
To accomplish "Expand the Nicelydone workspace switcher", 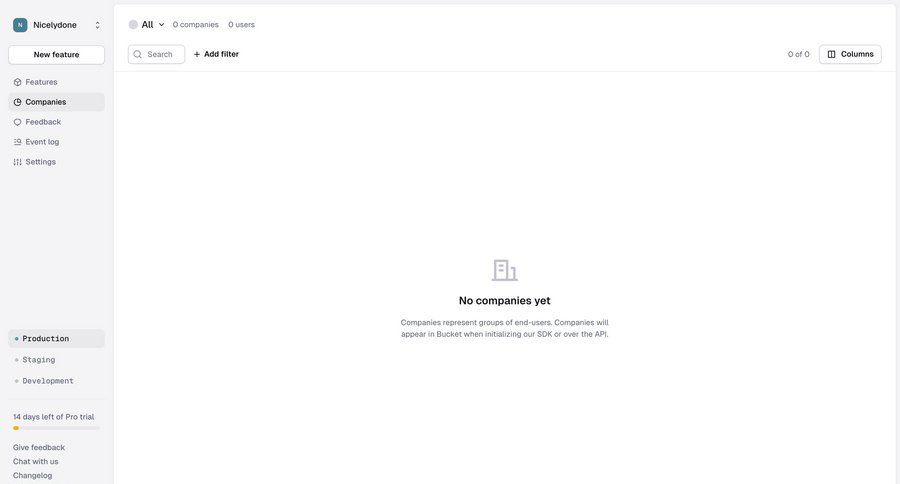I will pos(97,25).
